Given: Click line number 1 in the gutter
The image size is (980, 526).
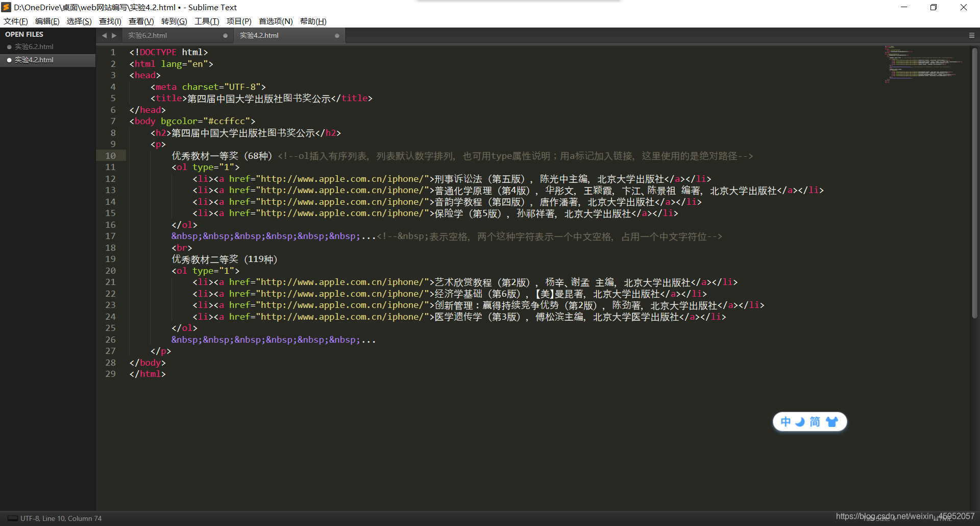Looking at the screenshot, I should point(113,52).
